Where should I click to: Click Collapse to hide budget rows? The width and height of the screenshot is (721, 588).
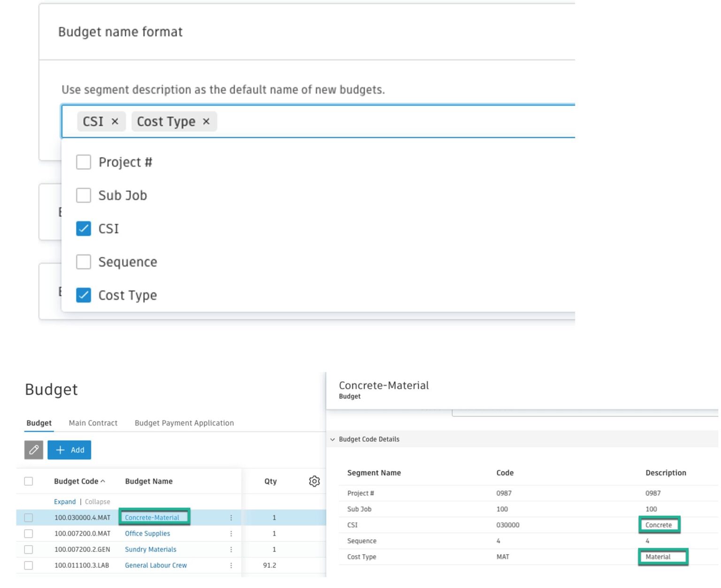[x=97, y=501]
